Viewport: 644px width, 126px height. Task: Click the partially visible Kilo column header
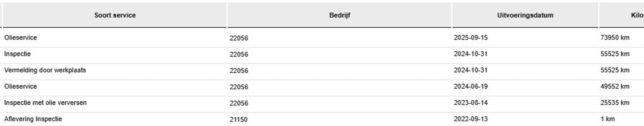click(x=637, y=15)
